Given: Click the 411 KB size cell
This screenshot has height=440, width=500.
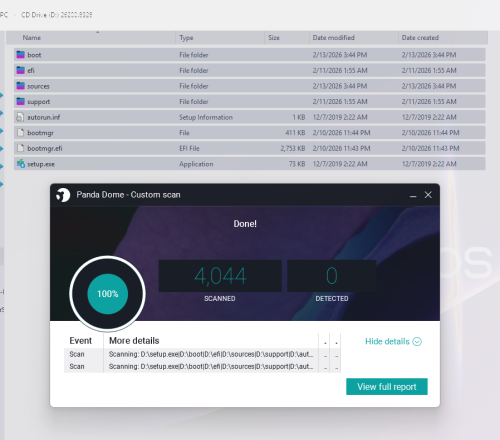Looking at the screenshot, I should point(295,133).
